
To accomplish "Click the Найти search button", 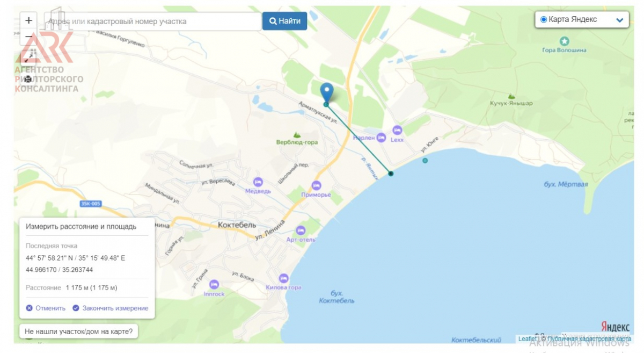I will (x=284, y=21).
